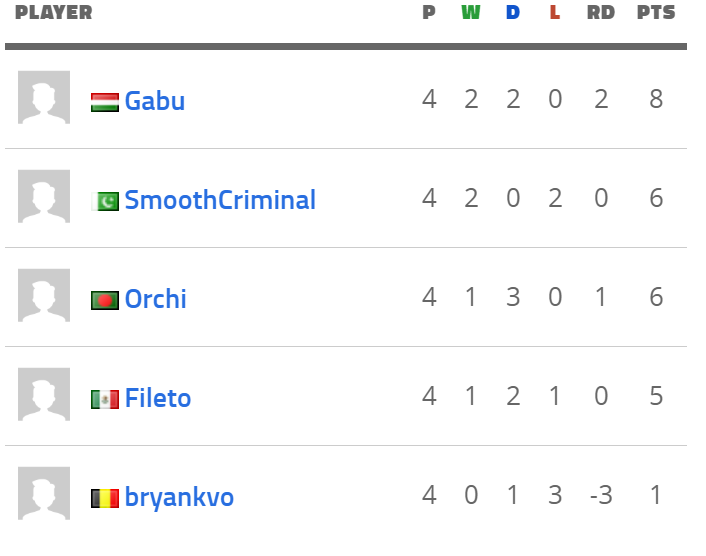Click bryankvo's avatar placeholder image

(44, 493)
